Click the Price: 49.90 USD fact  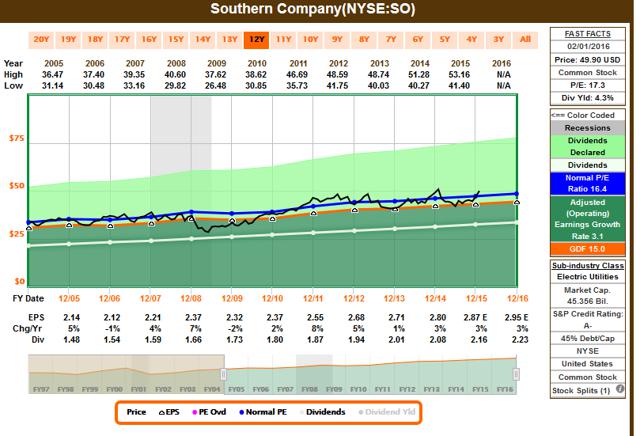pos(588,60)
